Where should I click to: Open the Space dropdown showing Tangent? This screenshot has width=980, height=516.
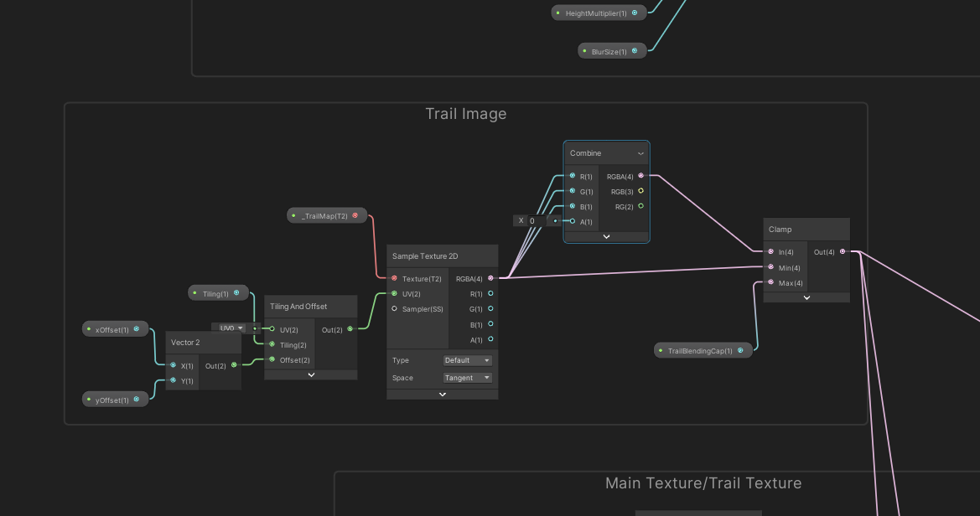[467, 377]
